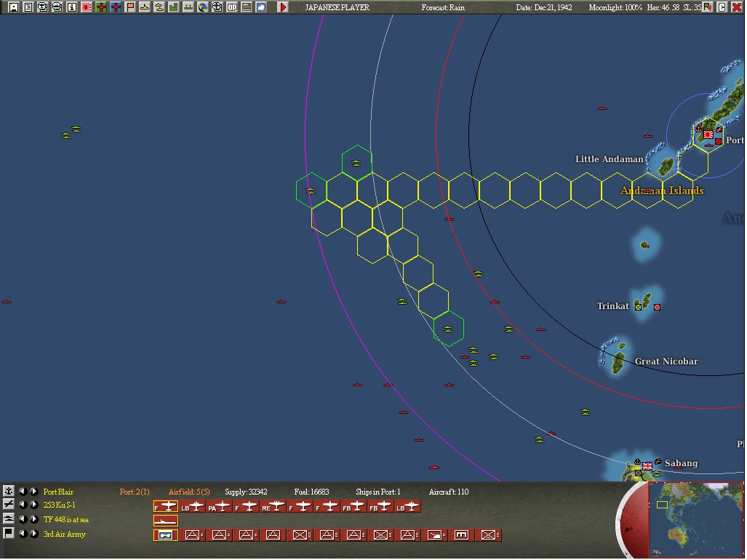
Task: Open the green industry factory icon
Action: click(173, 7)
